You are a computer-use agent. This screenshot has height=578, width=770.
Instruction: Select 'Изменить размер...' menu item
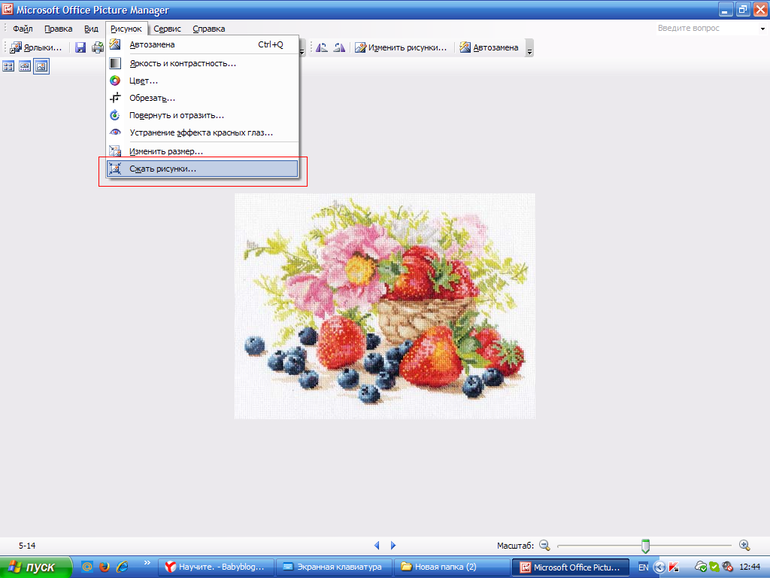166,151
